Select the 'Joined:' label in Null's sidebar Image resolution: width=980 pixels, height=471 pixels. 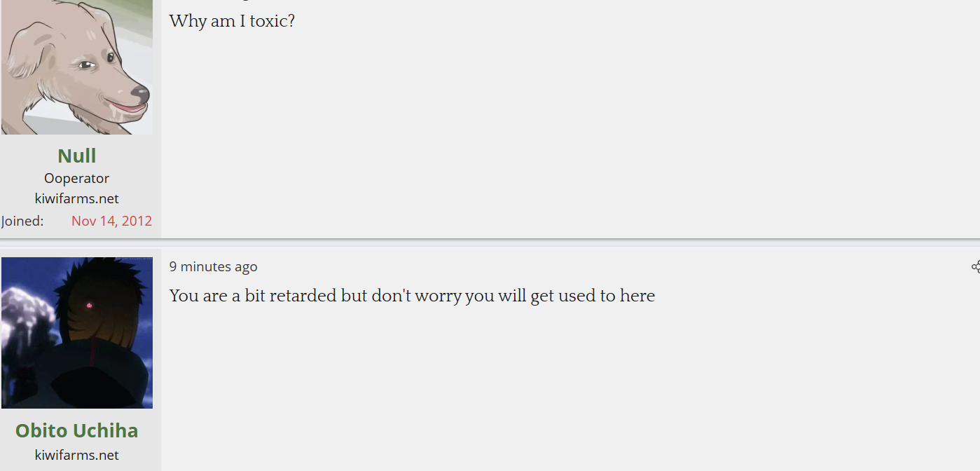tap(22, 221)
